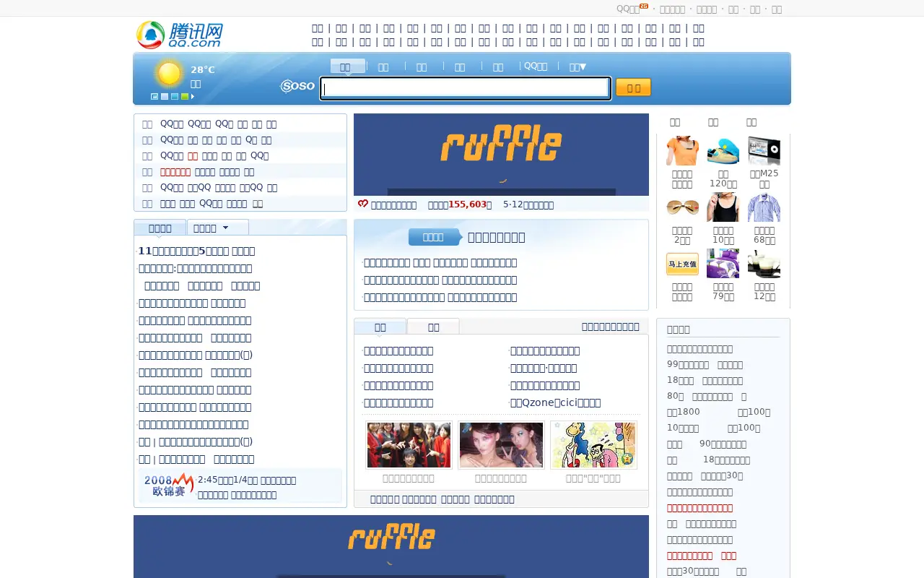Click the M25 product caption
The width and height of the screenshot is (924, 578).
[764, 178]
